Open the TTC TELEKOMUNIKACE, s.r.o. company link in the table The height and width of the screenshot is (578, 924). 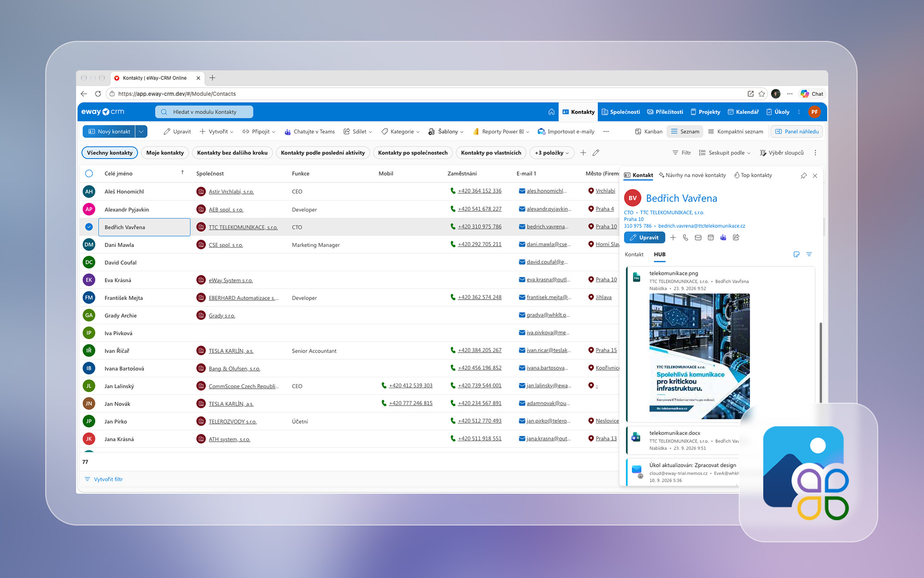(x=243, y=227)
